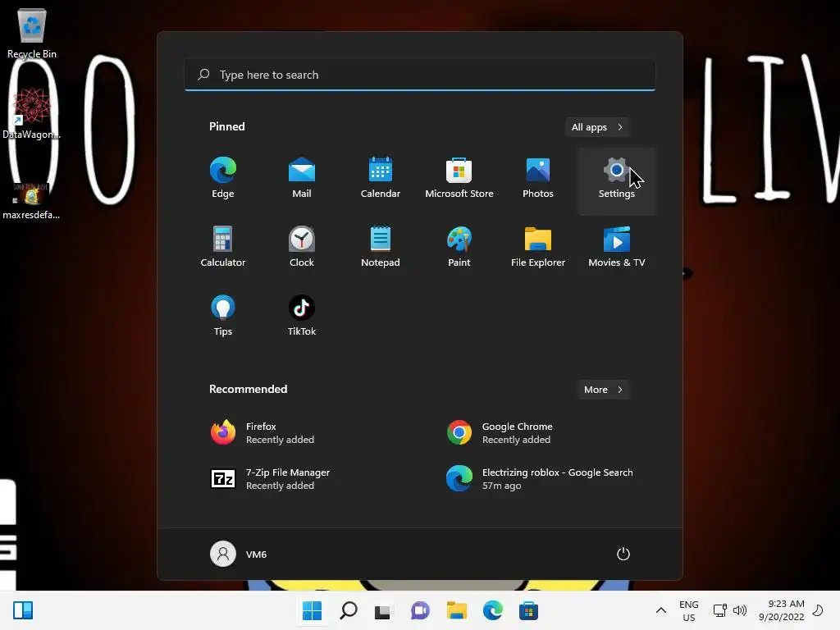Show hidden tray icons chevron
The image size is (840, 630).
pyautogui.click(x=661, y=610)
